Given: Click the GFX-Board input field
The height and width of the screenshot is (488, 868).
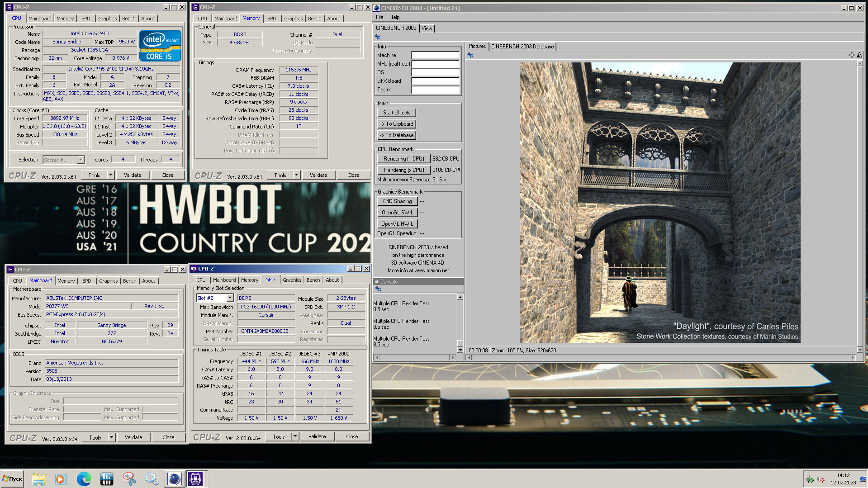Looking at the screenshot, I should pyautogui.click(x=435, y=81).
